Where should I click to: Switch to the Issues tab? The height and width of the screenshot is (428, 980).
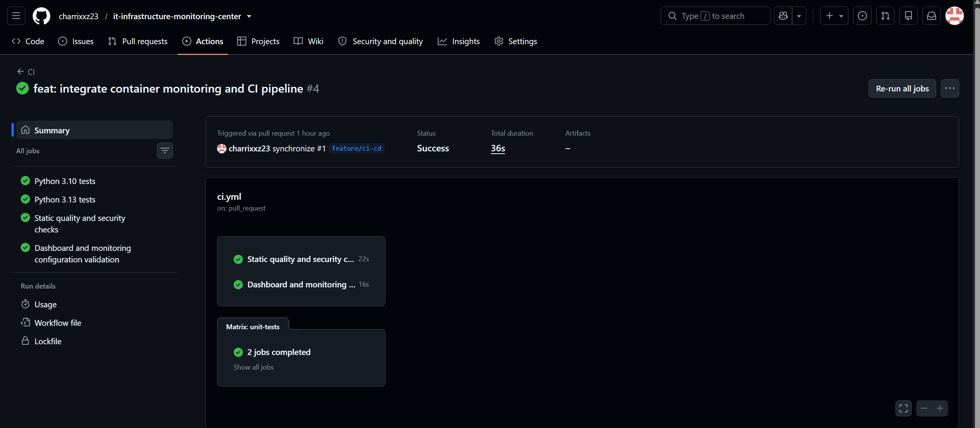tap(76, 41)
